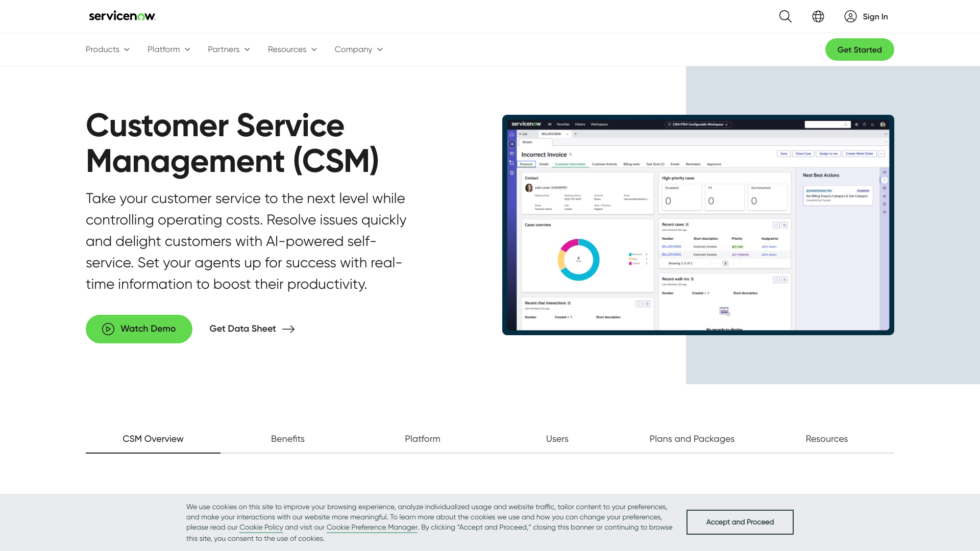This screenshot has height=551, width=980.
Task: Click the play icon in Watch Demo
Action: point(108,329)
